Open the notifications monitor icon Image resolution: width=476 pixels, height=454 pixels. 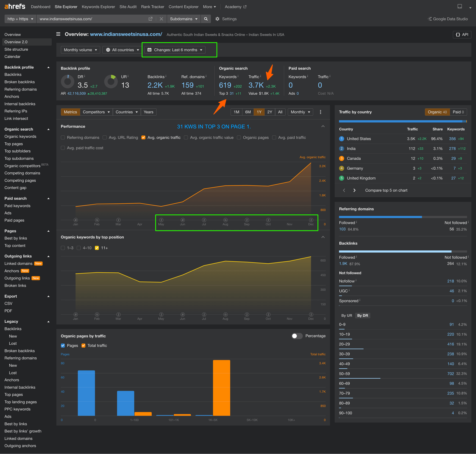tap(459, 7)
